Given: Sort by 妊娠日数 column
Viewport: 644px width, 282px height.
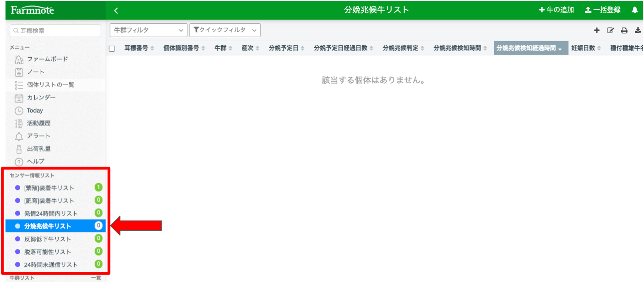Looking at the screenshot, I should click(586, 48).
